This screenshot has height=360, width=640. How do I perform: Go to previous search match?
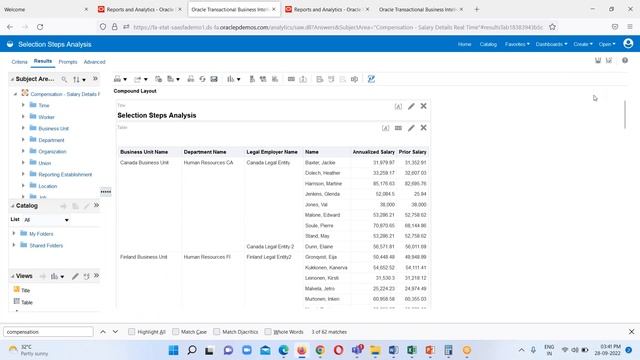(x=103, y=332)
